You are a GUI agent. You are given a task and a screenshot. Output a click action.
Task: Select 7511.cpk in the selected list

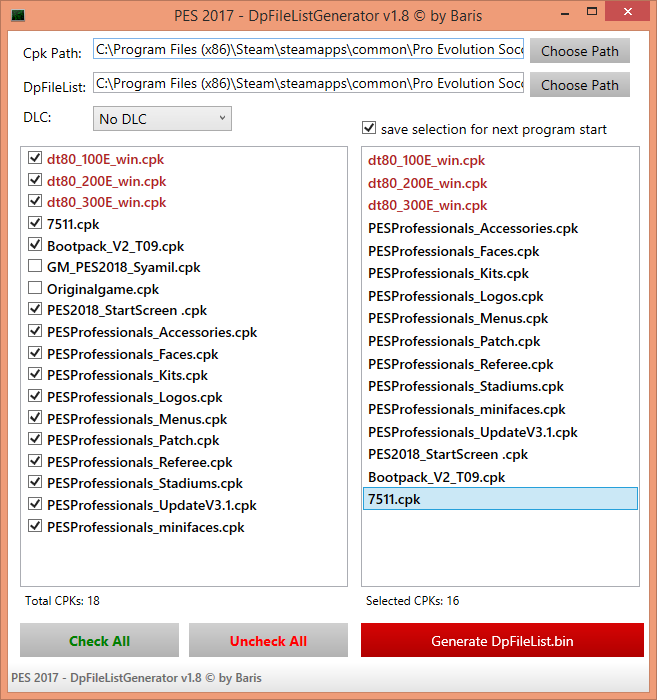(500, 499)
